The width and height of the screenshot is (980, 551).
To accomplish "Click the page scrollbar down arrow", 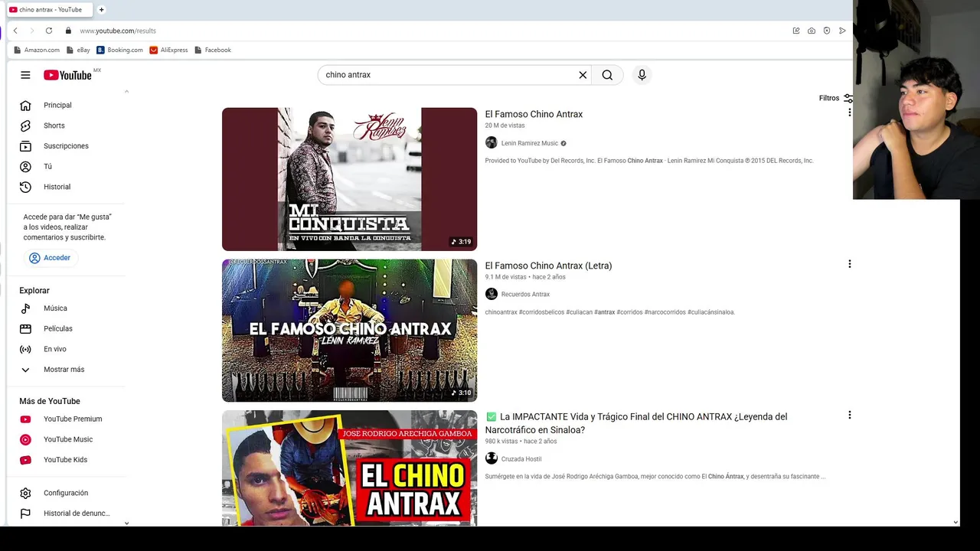I will pyautogui.click(x=955, y=523).
